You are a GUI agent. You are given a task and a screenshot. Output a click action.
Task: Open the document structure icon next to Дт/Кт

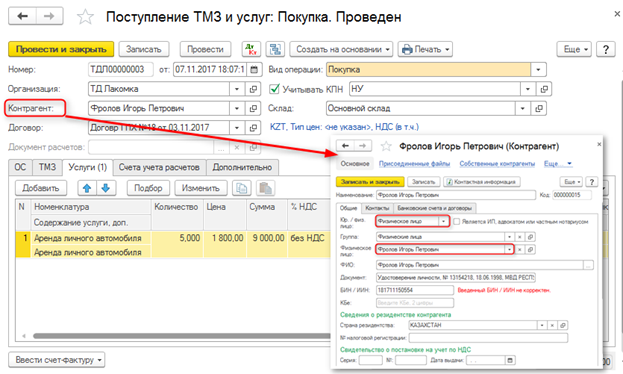(x=275, y=49)
